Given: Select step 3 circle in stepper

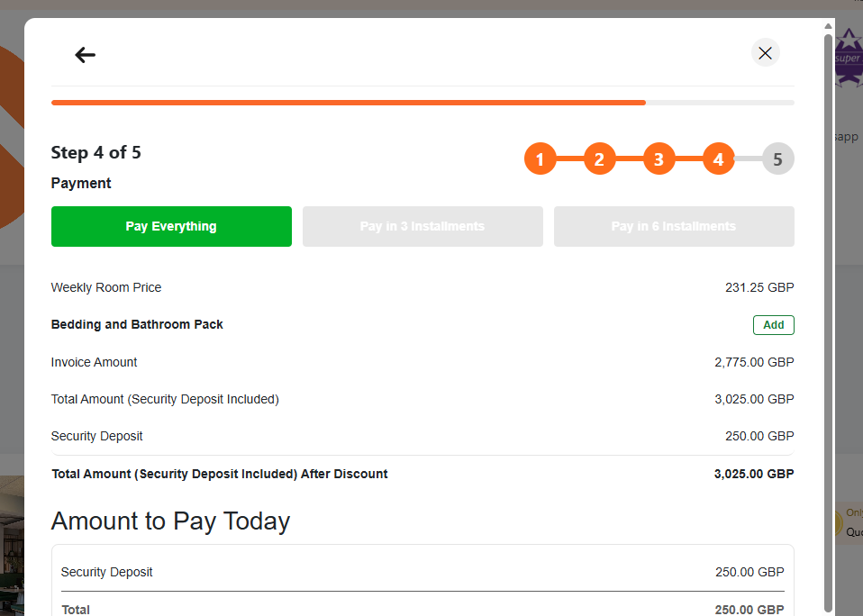Looking at the screenshot, I should coord(659,159).
